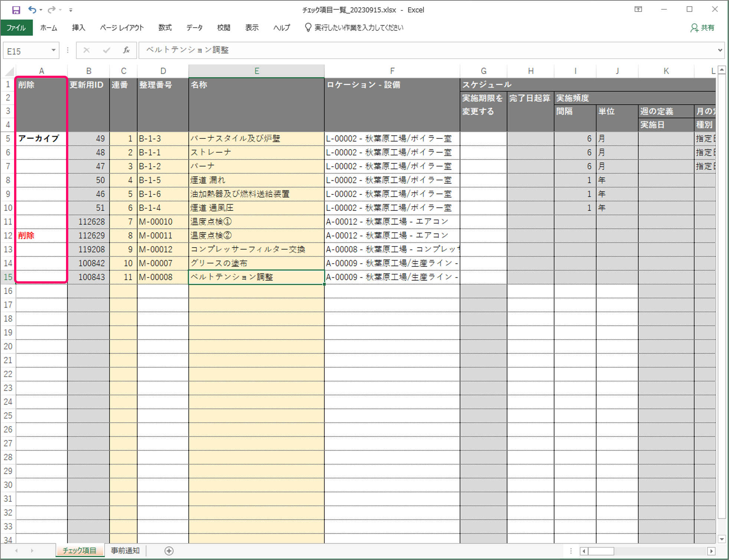Viewport: 729px width, 560px height.
Task: Click the 実行したい作業を入力してください search box
Action: 358,28
